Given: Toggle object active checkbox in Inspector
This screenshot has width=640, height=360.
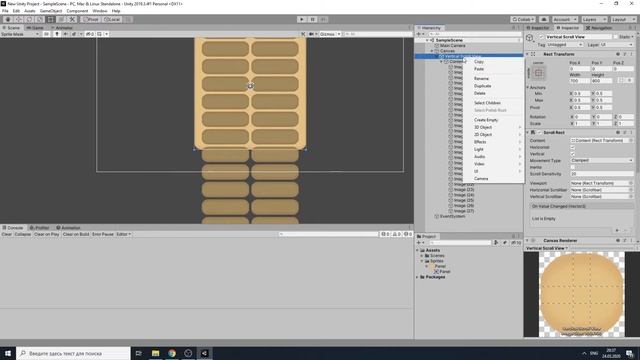Looking at the screenshot, I should click(x=541, y=37).
